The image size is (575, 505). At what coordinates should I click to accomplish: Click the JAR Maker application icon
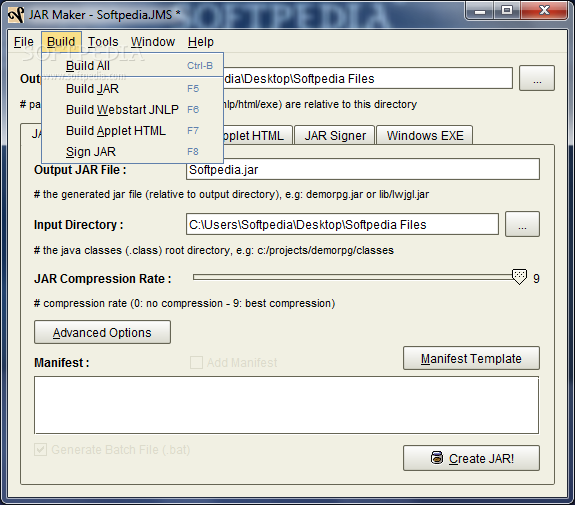pyautogui.click(x=16, y=15)
